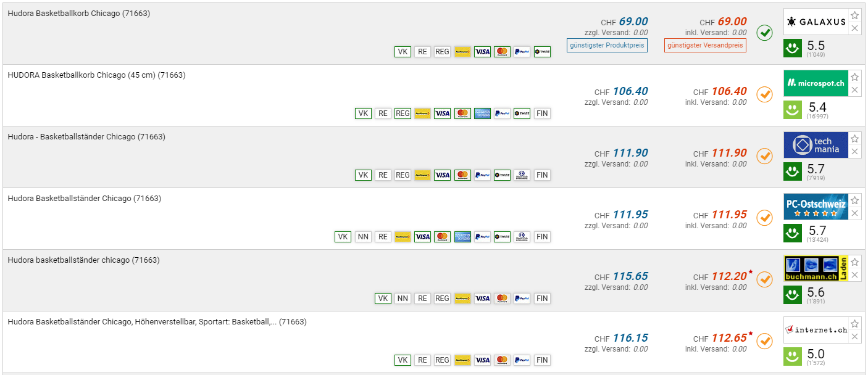Click the Visa icon in PC-Ostschweiz row
This screenshot has width=868, height=375.
coord(422,237)
